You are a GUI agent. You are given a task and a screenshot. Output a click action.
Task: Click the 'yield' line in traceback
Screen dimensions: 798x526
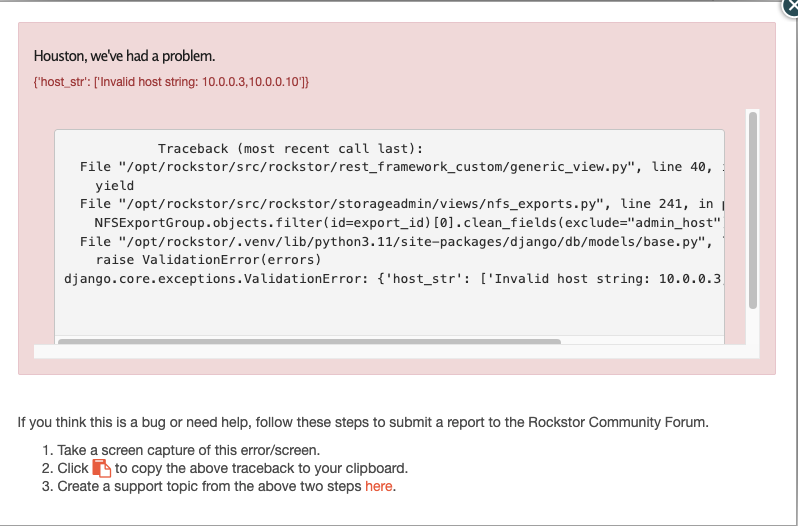(114, 186)
